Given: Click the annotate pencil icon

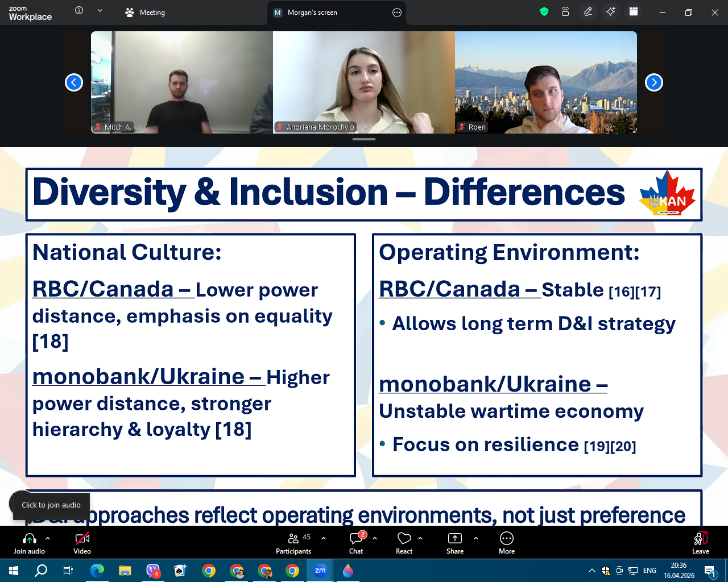Looking at the screenshot, I should point(588,12).
